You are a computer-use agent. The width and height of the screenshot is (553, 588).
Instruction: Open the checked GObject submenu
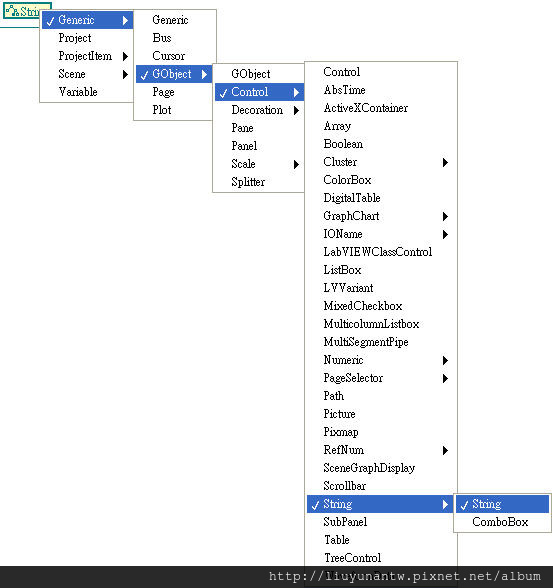coord(174,74)
